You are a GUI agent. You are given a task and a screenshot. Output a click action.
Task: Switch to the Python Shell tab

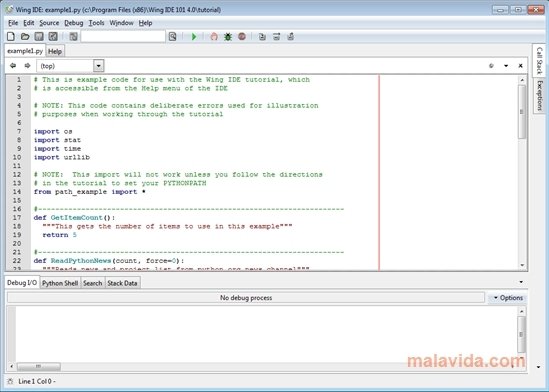click(x=60, y=283)
